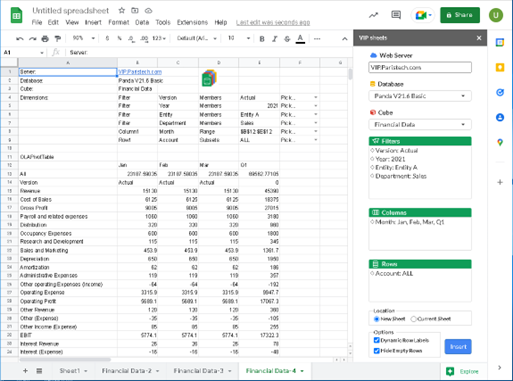Select the Current Sheet radio option
This screenshot has width=513, height=381.
414,319
